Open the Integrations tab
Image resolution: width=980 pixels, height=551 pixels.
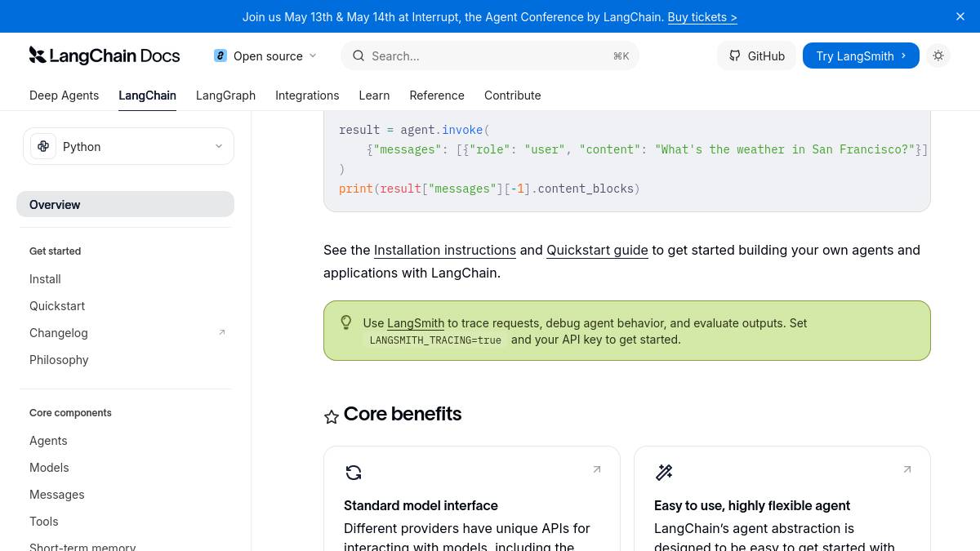[307, 96]
